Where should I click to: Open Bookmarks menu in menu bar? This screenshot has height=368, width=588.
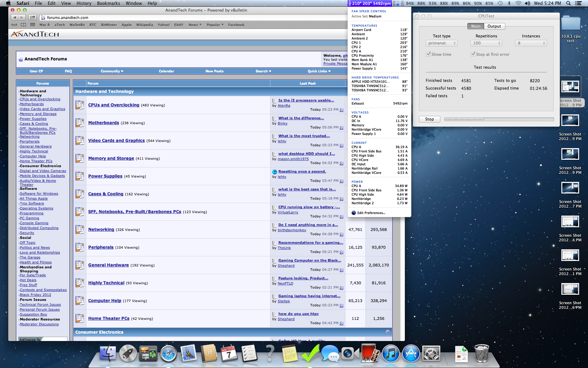108,3
